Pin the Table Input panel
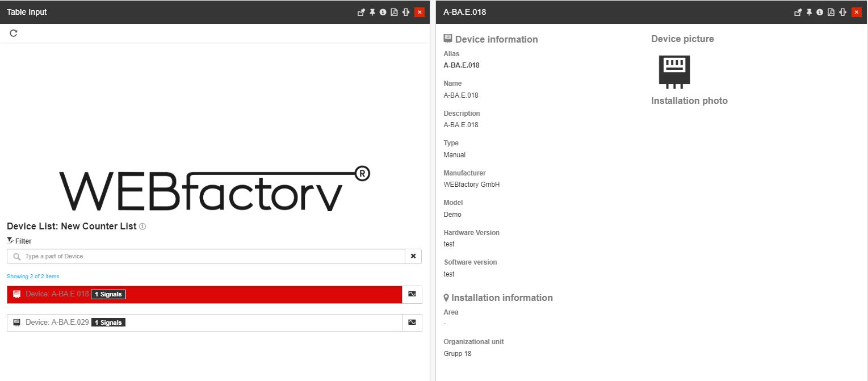The width and height of the screenshot is (868, 381). [372, 12]
